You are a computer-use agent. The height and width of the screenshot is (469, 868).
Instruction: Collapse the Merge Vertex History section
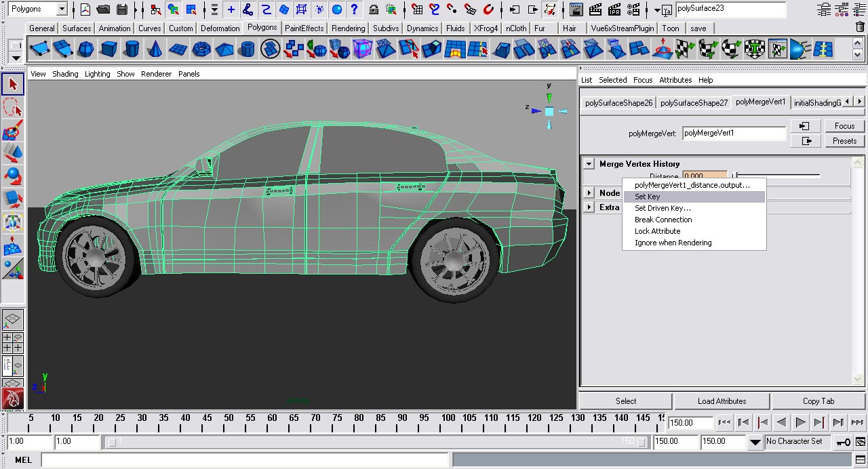click(x=589, y=164)
